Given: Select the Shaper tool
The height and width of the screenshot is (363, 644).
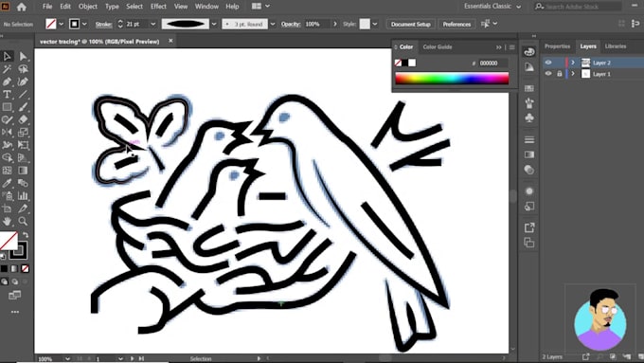Looking at the screenshot, I should [7, 119].
